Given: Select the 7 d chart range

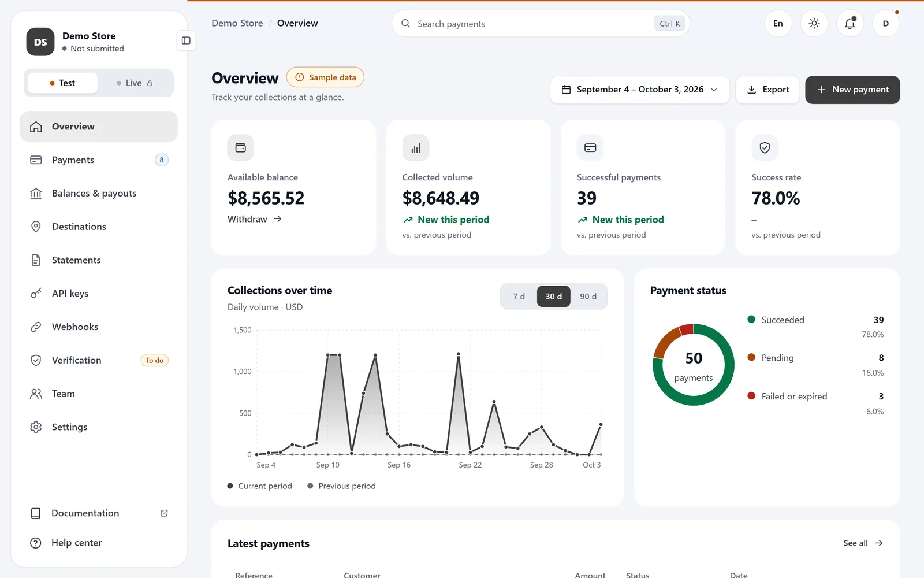Looking at the screenshot, I should pyautogui.click(x=519, y=297).
